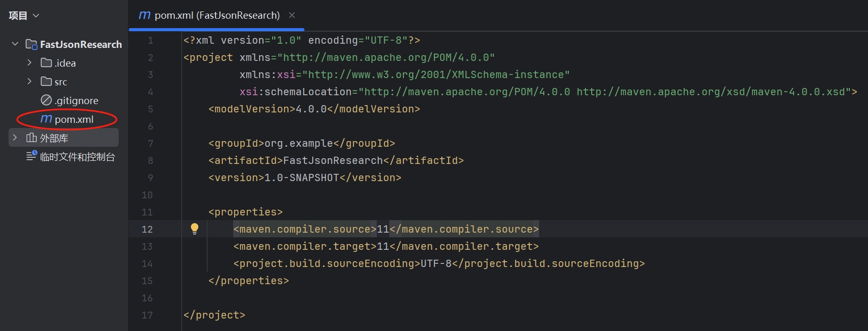
Task: Click the 临时文件和控制台 scratches icon
Action: click(x=31, y=156)
